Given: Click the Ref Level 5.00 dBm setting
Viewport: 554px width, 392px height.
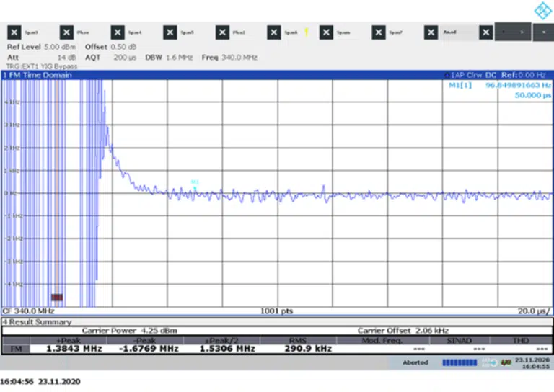Looking at the screenshot, I should point(34,47).
